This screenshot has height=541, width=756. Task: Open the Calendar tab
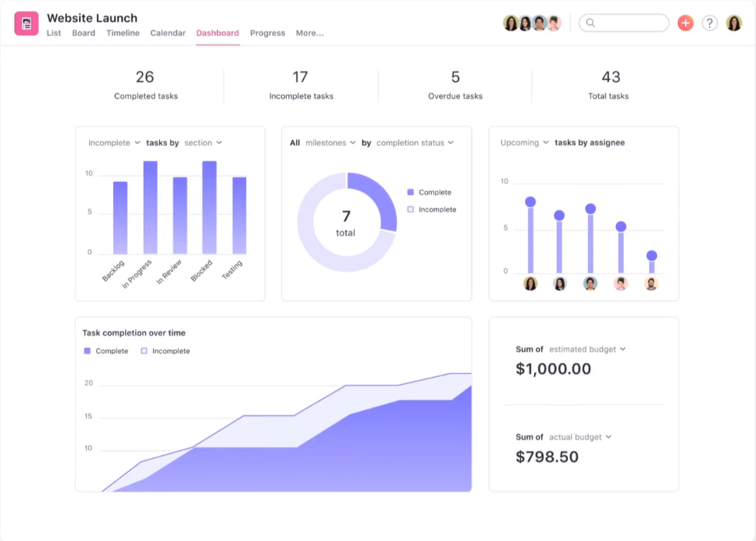pos(168,33)
